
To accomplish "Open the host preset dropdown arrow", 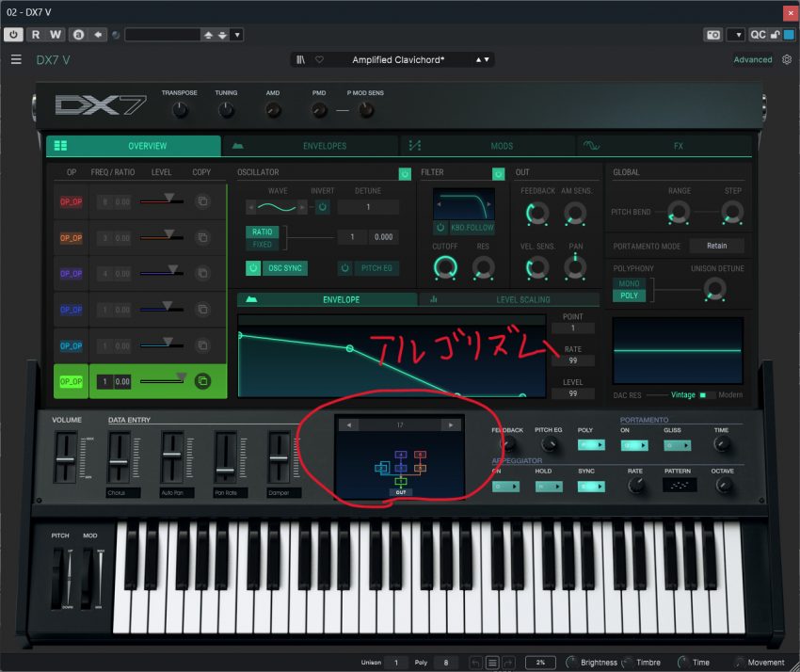I will point(237,35).
